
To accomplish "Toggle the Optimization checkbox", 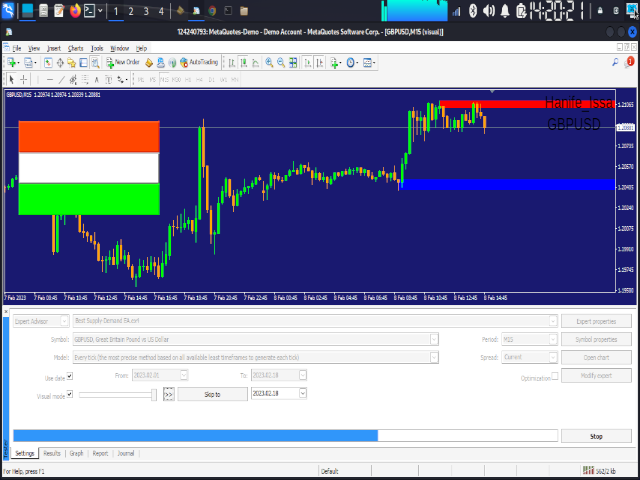I will (555, 376).
